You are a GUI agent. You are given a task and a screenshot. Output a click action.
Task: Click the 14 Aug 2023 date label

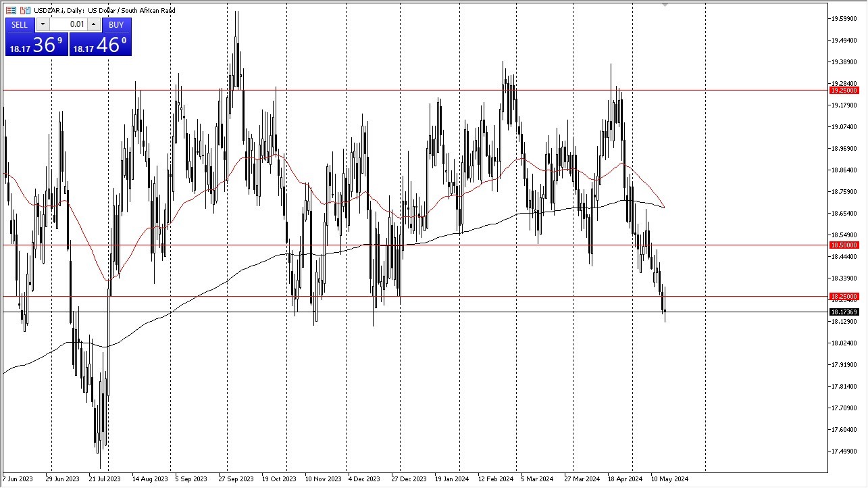[x=150, y=479]
